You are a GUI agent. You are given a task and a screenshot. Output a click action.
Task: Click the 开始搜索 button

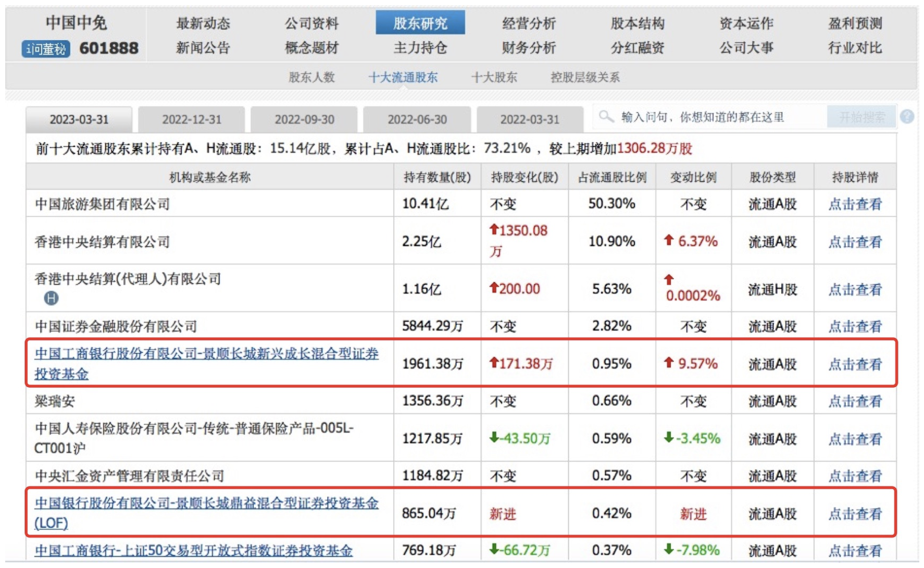(x=861, y=117)
